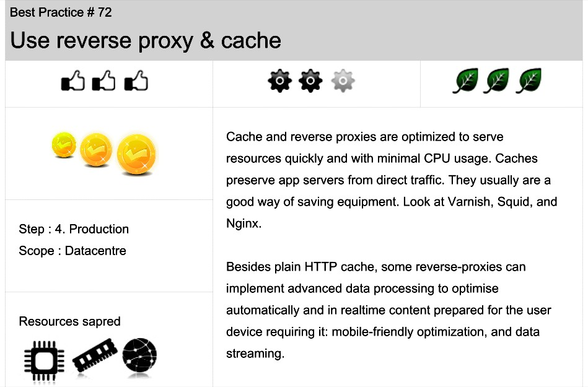Click the CPU chip resource icon

click(x=44, y=361)
